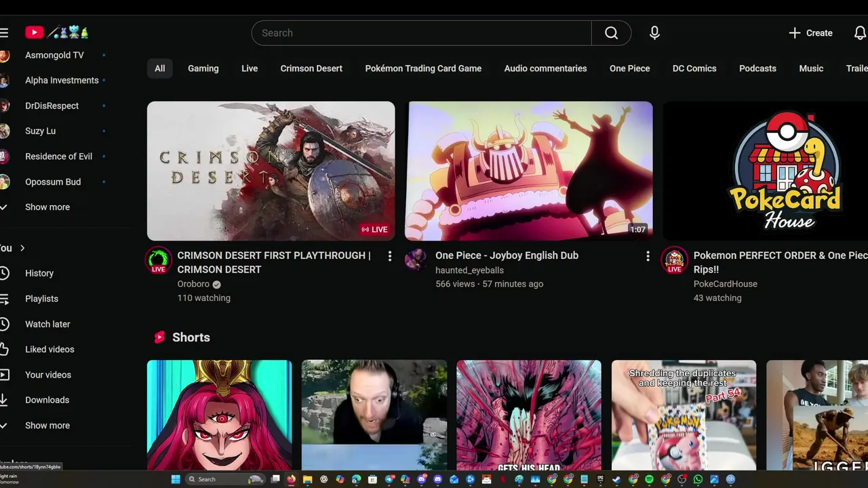Click the Shorts section logo icon
This screenshot has height=488, width=868.
tap(159, 337)
